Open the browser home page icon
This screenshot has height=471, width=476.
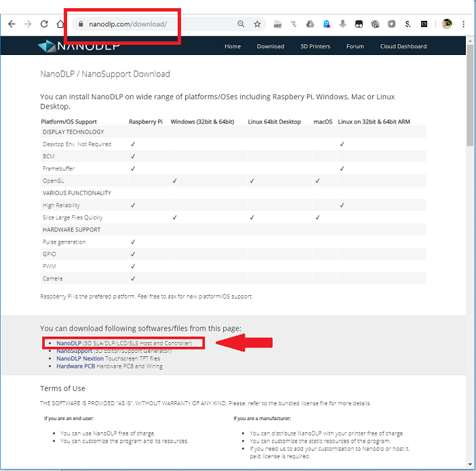click(x=60, y=24)
